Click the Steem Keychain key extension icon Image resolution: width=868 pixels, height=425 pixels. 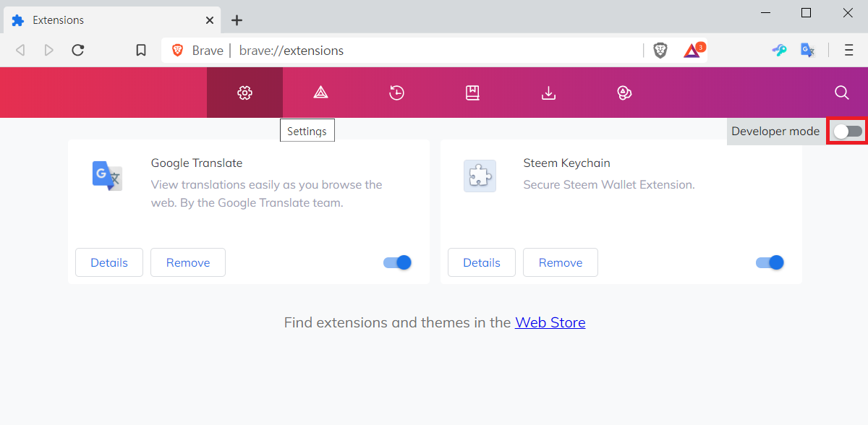(x=779, y=51)
